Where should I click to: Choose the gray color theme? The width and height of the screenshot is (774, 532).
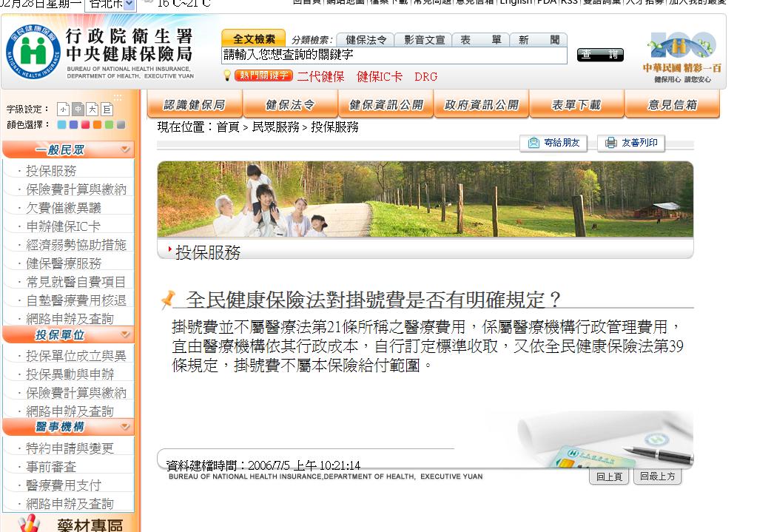(x=121, y=125)
